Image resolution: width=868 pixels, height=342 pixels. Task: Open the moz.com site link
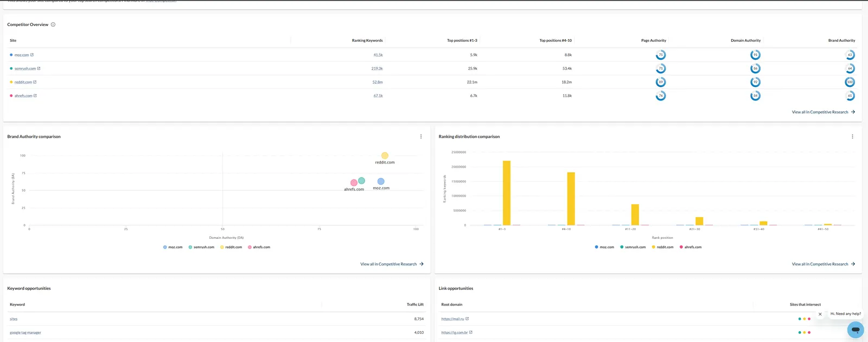pos(22,55)
